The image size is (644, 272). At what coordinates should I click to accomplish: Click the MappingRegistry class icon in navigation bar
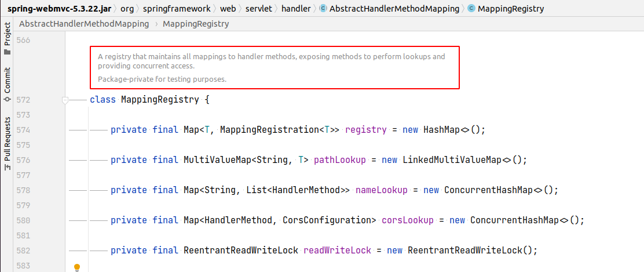pyautogui.click(x=471, y=9)
